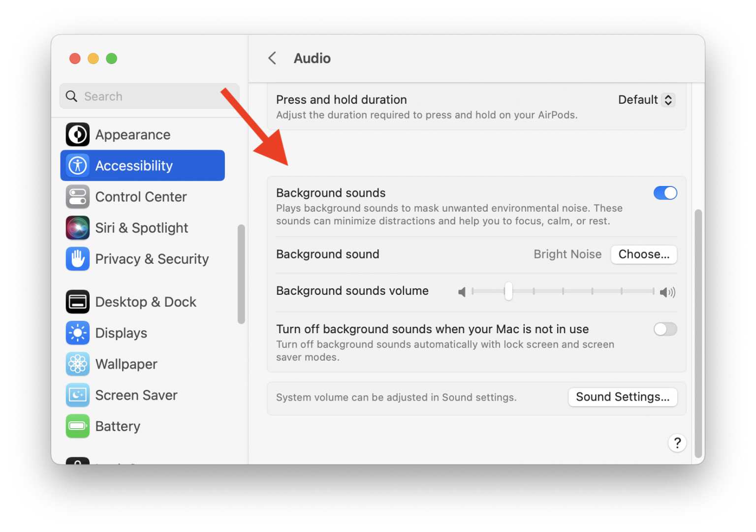Screen dimensions: 756x532
Task: Click the Privacy & Security hand icon
Action: click(77, 259)
